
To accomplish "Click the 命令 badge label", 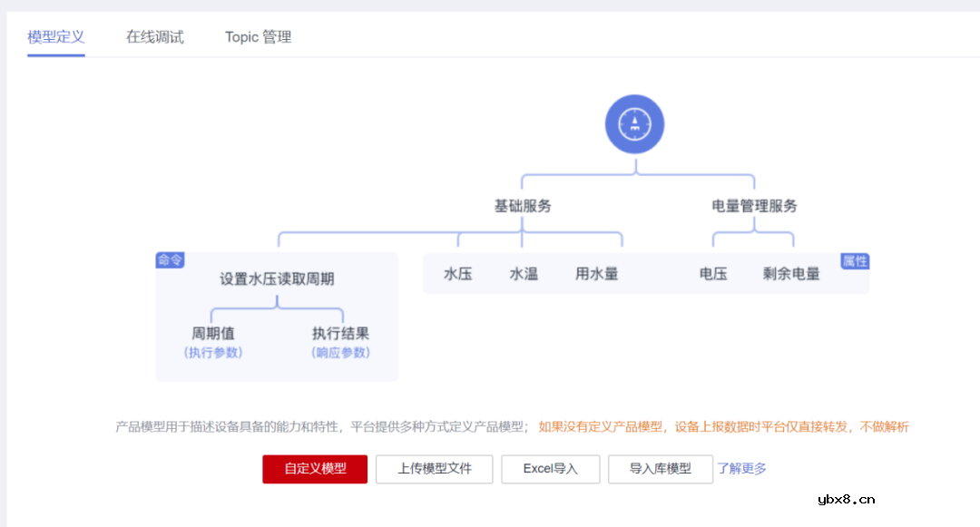I will click(x=170, y=259).
